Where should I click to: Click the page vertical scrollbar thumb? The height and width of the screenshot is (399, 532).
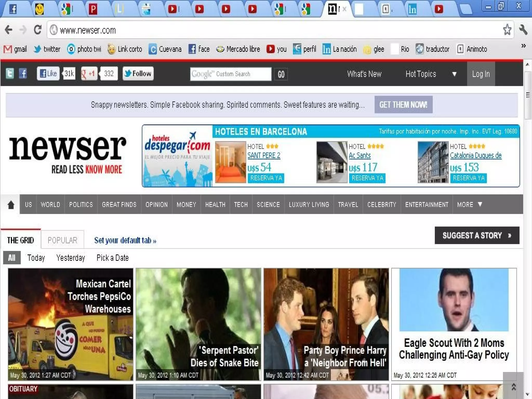[x=527, y=95]
